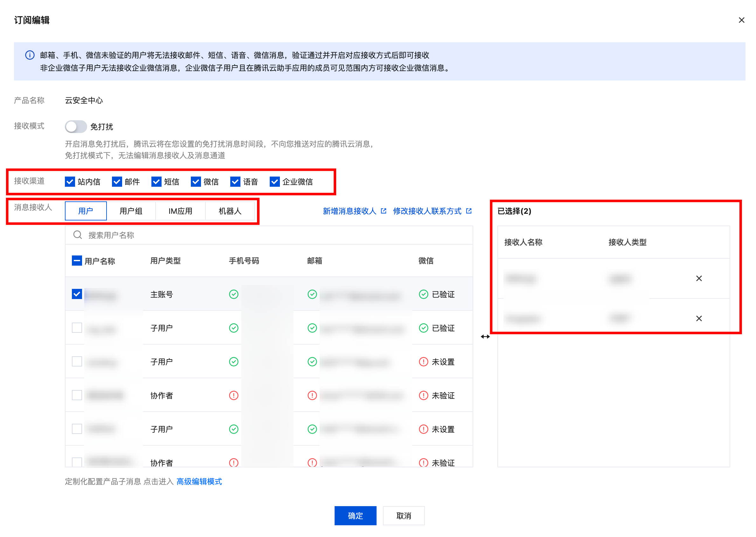756x537 pixels.
Task: Toggle the 免打扰 switch
Action: point(76,127)
